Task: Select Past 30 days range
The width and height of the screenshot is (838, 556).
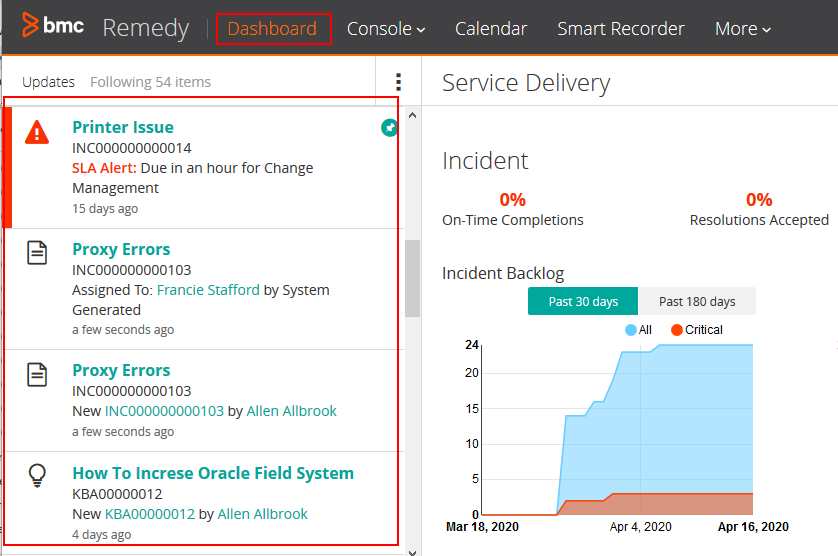Action: (x=583, y=301)
